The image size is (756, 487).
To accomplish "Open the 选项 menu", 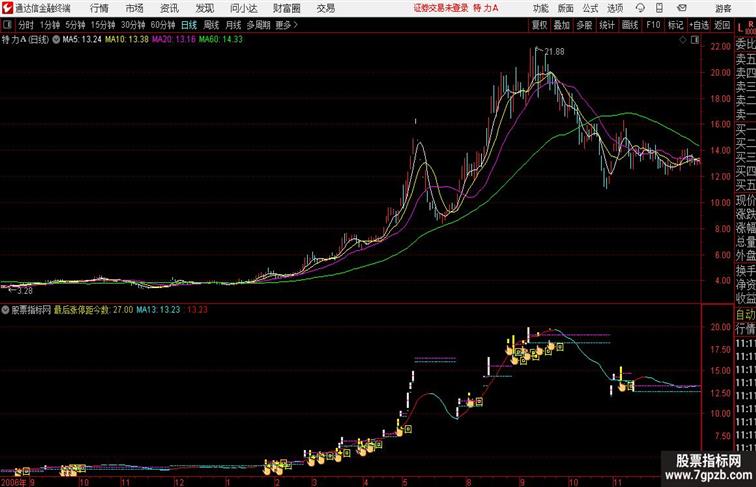I will (615, 8).
